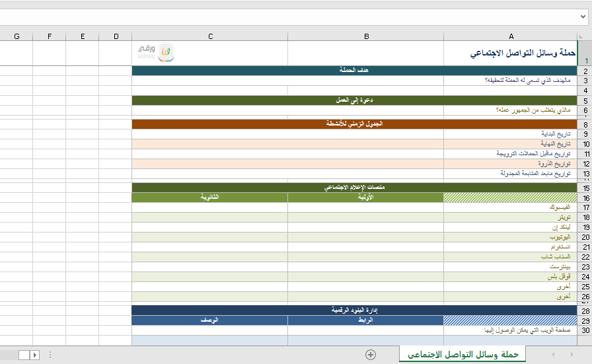Click the دعوة إلى العمل green header cell
Image resolution: width=592 pixels, height=364 pixels.
[x=353, y=100]
